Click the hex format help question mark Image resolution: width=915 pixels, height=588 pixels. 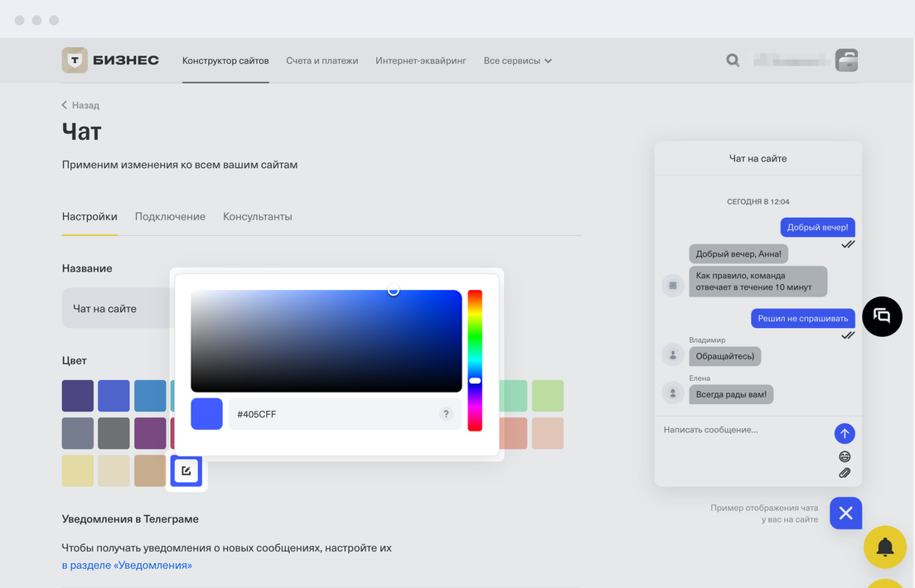[446, 413]
